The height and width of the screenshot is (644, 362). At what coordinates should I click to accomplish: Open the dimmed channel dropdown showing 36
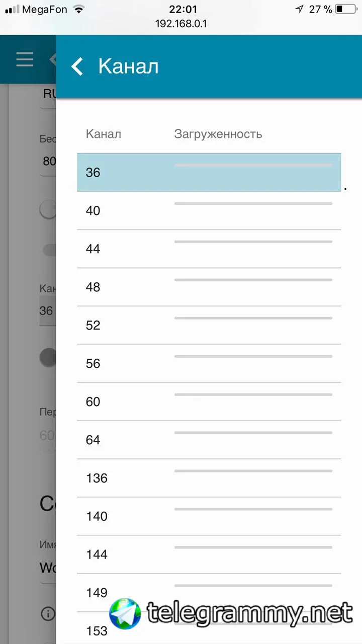47,311
